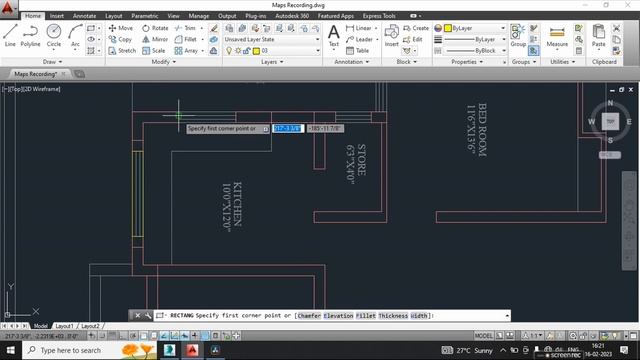
Task: Toggle layer lock padlock icon
Action: pos(247,51)
